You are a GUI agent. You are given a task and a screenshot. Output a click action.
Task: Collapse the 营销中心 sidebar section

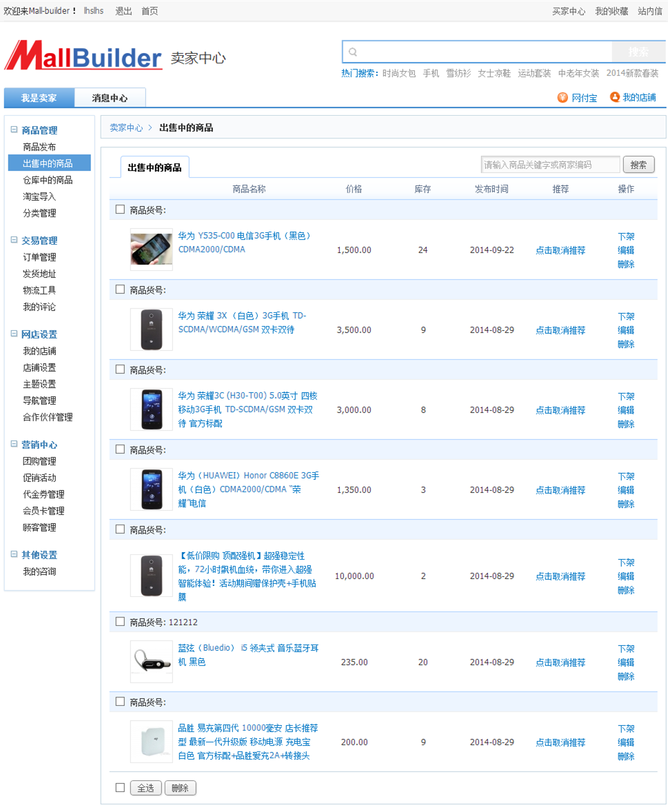[x=14, y=445]
